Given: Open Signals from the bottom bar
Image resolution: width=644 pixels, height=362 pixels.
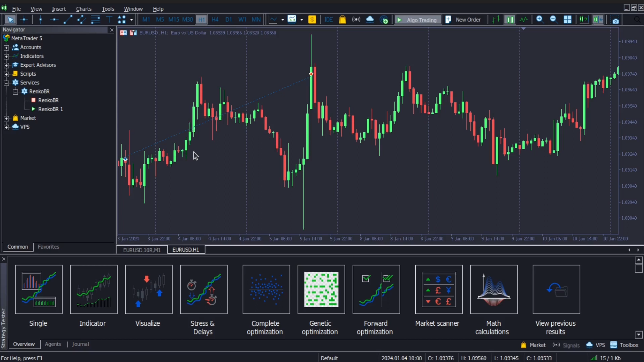Looking at the screenshot, I should click(x=566, y=345).
